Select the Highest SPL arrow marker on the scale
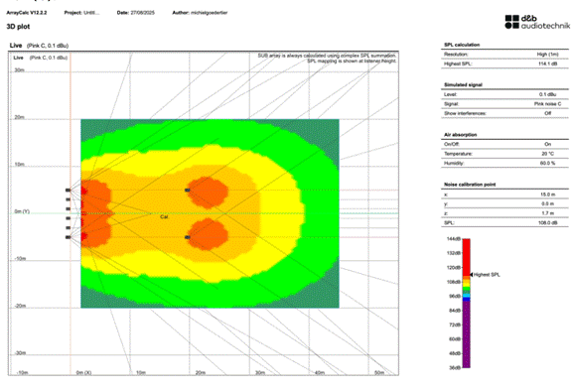The image size is (571, 392). pyautogui.click(x=472, y=275)
